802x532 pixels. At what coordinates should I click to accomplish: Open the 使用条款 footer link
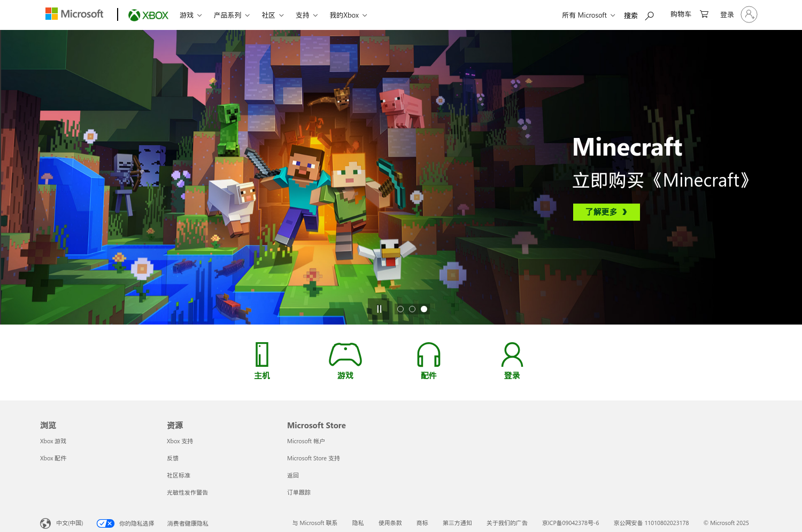tap(390, 523)
